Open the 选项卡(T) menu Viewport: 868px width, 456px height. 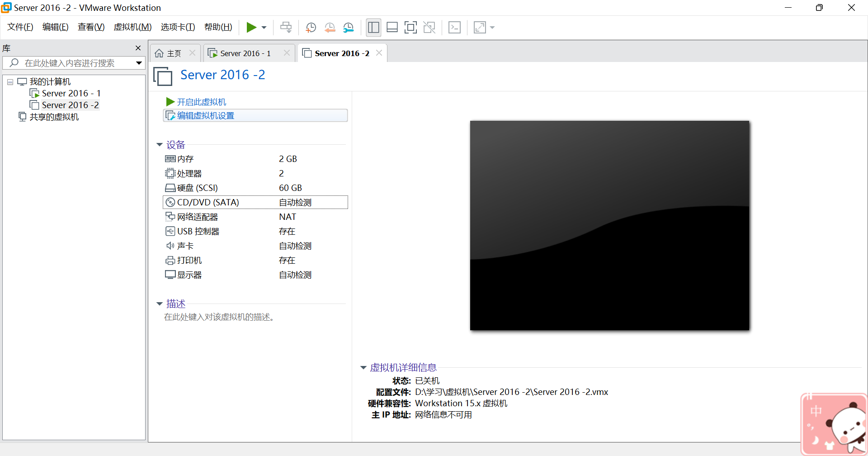(x=178, y=27)
